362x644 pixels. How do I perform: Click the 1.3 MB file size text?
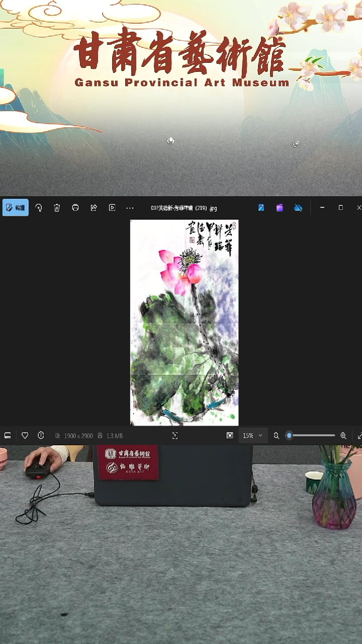click(x=114, y=436)
